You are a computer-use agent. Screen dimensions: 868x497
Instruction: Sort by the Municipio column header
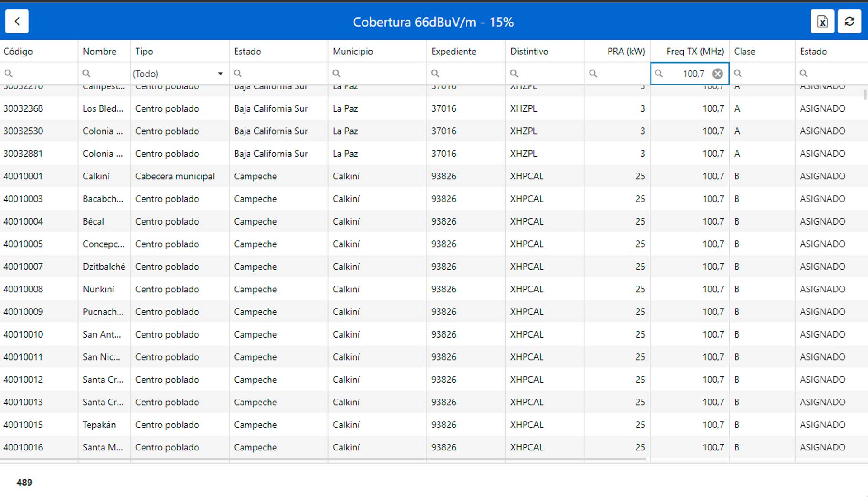click(377, 51)
